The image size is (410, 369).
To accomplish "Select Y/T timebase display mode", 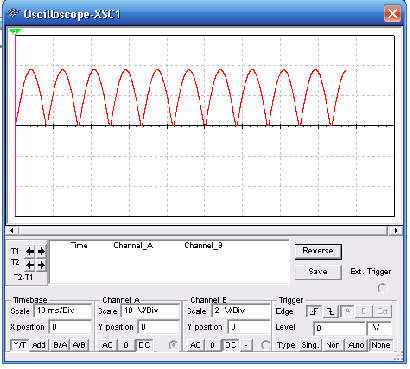I will point(20,345).
